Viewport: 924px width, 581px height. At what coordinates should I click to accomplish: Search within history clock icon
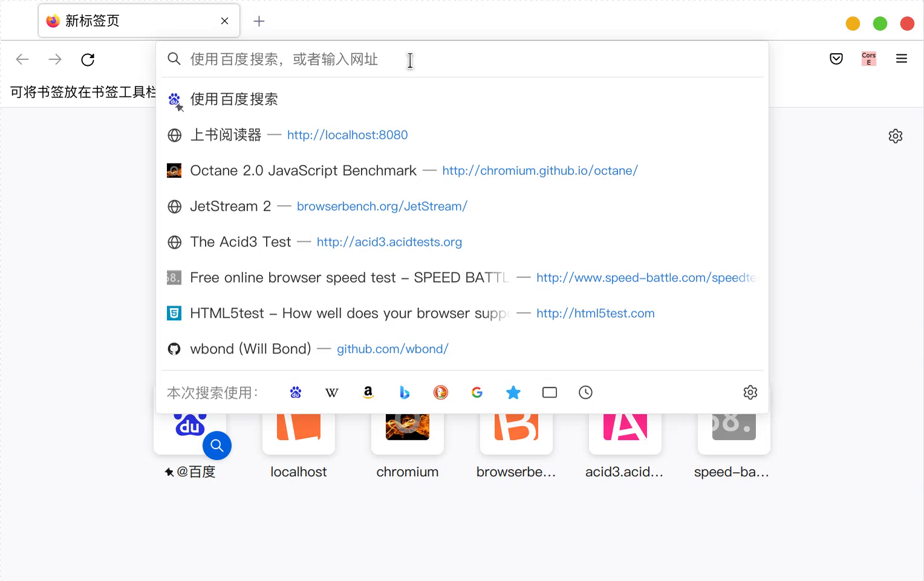click(585, 393)
